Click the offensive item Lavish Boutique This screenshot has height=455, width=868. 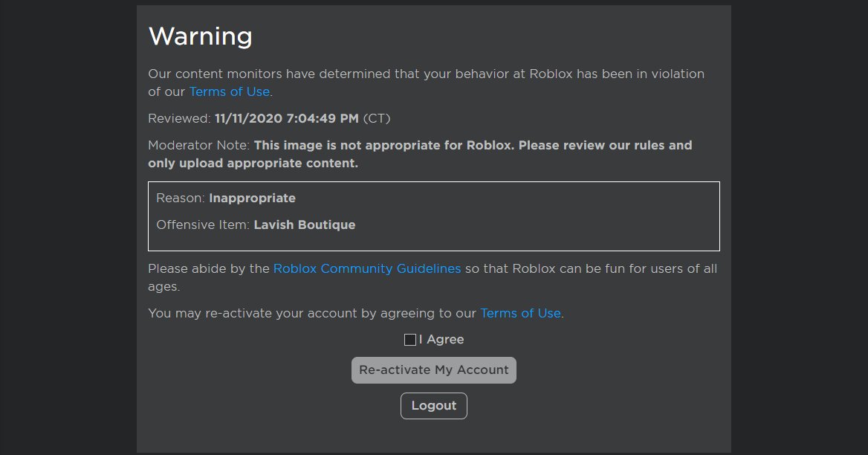(x=305, y=225)
